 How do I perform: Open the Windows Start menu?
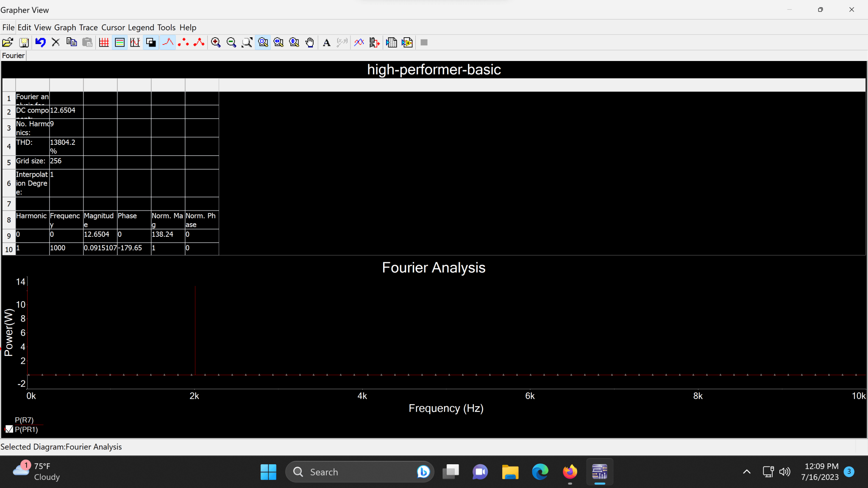pyautogui.click(x=268, y=472)
